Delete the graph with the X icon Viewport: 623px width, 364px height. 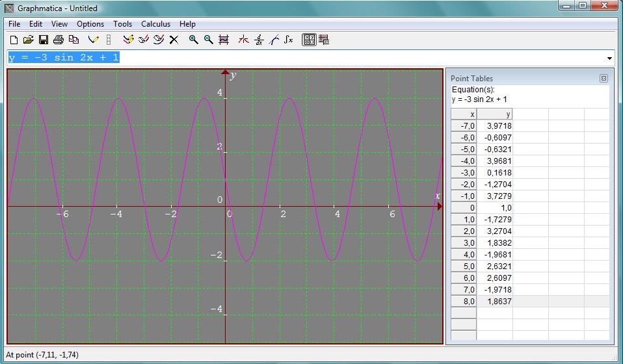[x=174, y=40]
